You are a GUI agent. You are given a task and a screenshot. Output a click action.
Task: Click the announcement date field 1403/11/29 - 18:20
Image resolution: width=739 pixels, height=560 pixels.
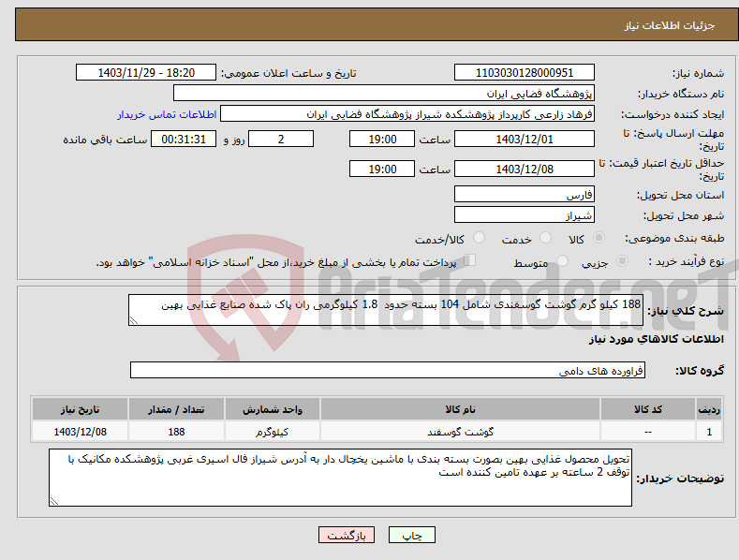tap(146, 73)
